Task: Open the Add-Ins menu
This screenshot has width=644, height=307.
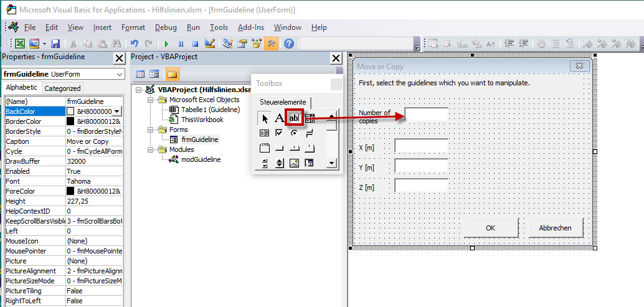Action: pyautogui.click(x=251, y=27)
